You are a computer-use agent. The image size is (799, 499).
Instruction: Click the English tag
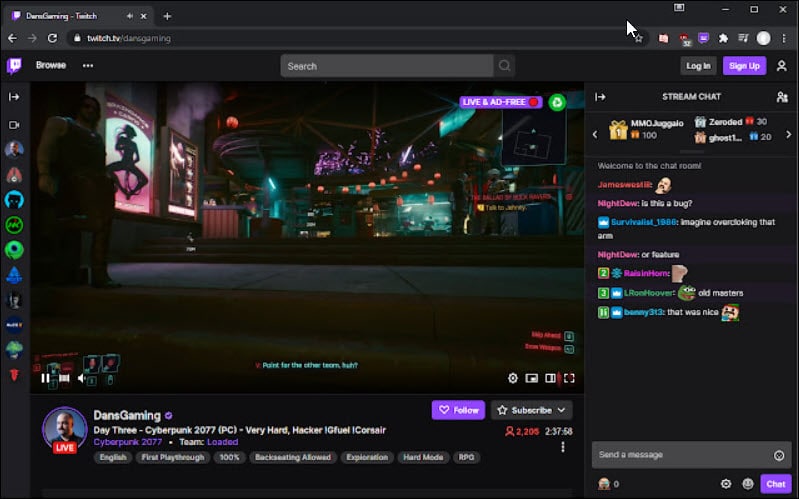pos(113,457)
